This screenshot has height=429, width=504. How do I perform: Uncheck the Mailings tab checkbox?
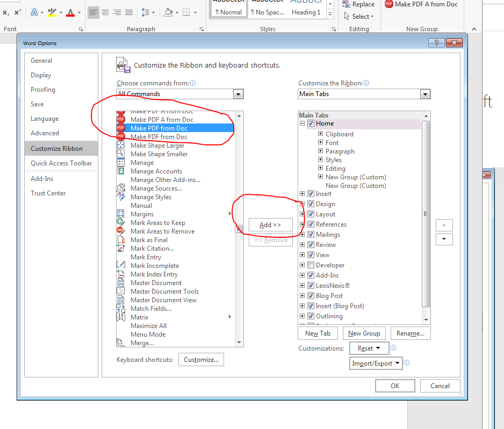pos(311,235)
